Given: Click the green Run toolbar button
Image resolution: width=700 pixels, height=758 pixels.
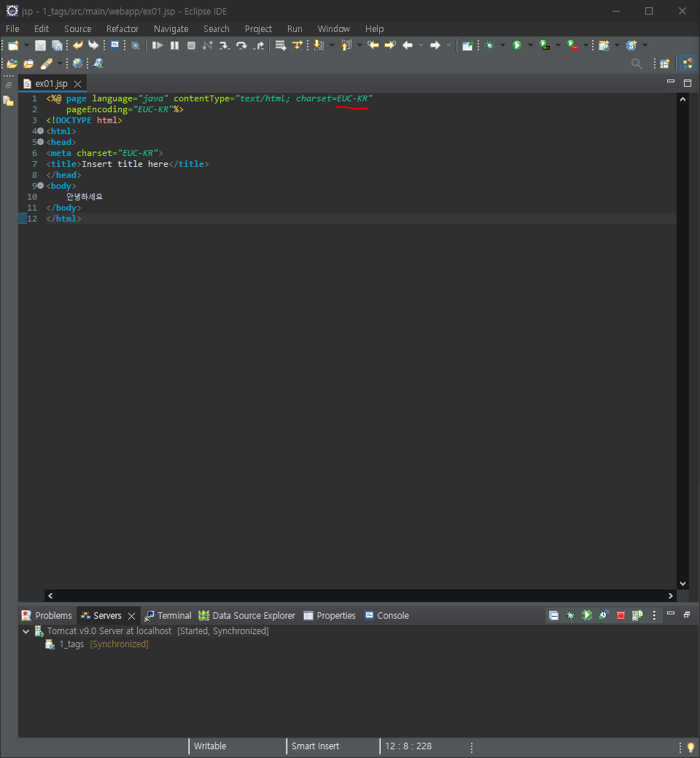Looking at the screenshot, I should click(x=517, y=45).
